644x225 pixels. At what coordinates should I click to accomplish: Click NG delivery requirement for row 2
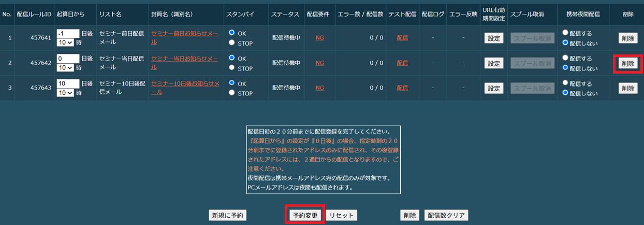(319, 63)
